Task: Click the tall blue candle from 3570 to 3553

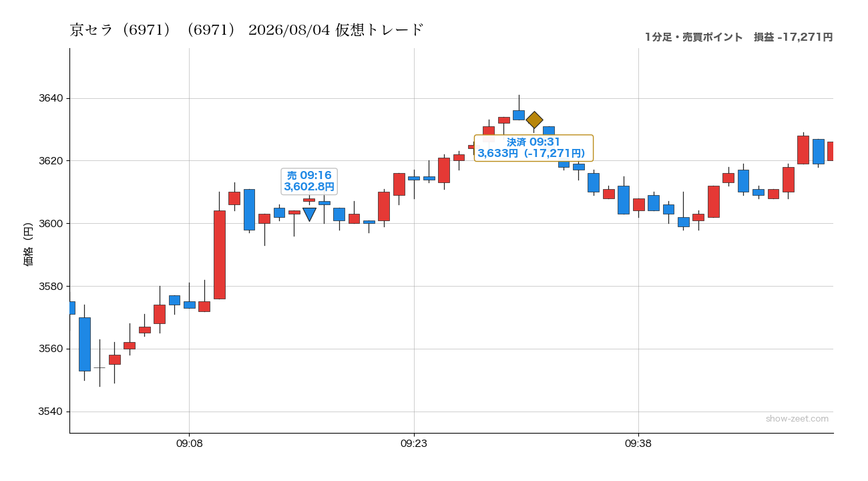Action: click(85, 344)
